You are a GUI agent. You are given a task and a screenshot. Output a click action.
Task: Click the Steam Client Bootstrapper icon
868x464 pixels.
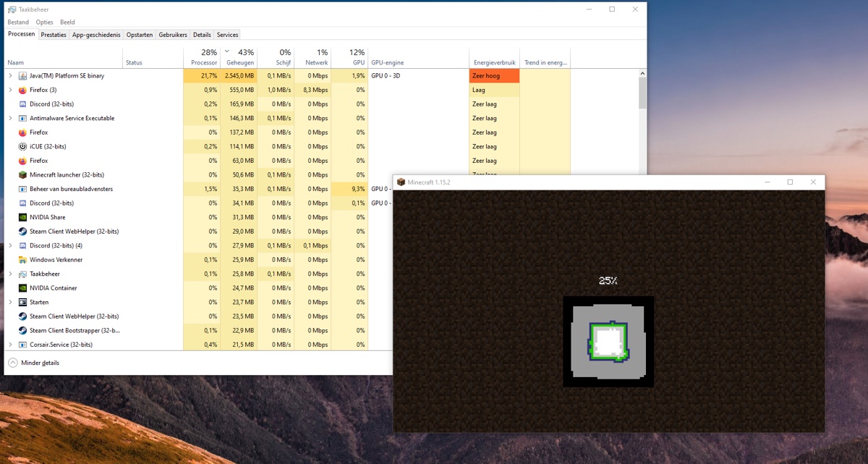coord(22,330)
